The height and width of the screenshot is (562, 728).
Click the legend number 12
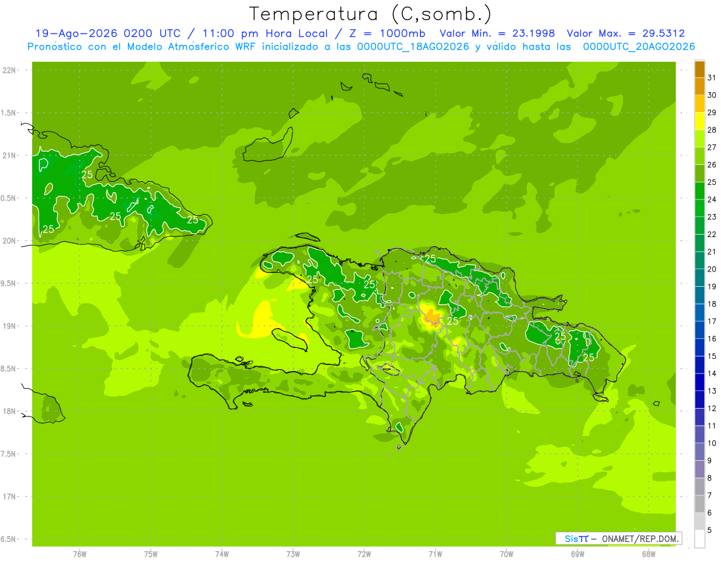(x=712, y=408)
